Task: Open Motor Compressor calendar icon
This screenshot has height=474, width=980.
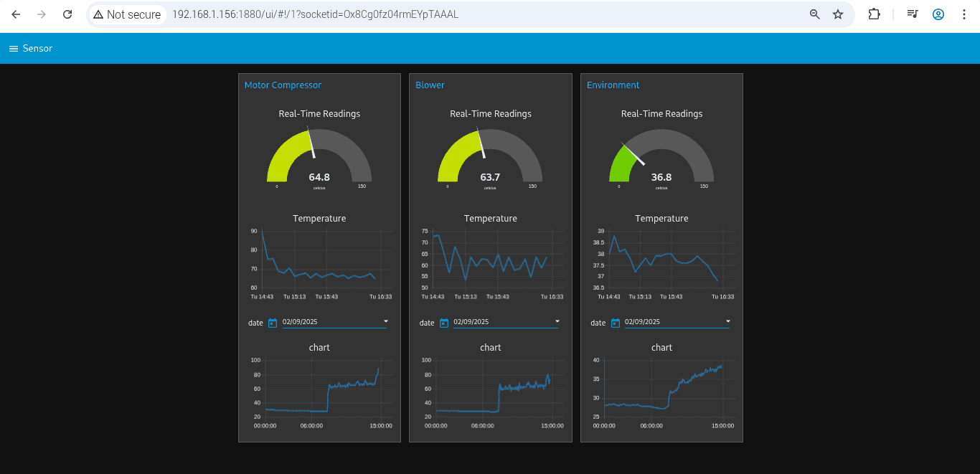Action: coord(273,323)
